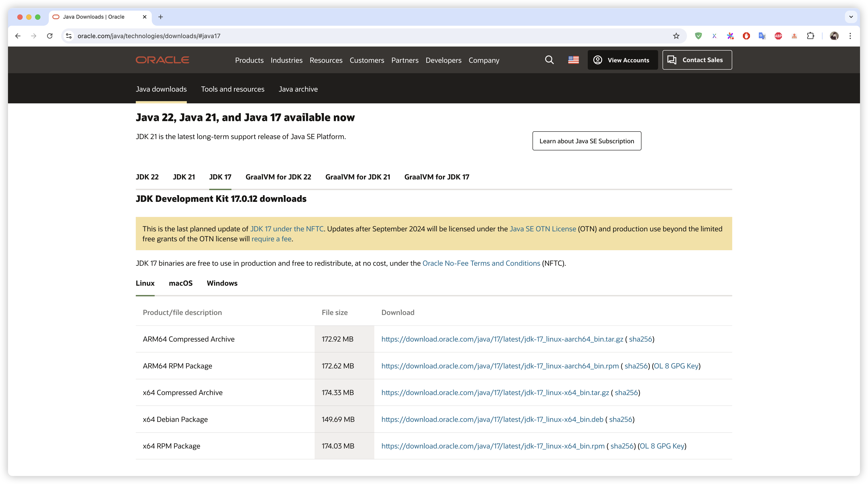Bookmark this page with the star icon
The image size is (868, 484).
(676, 36)
